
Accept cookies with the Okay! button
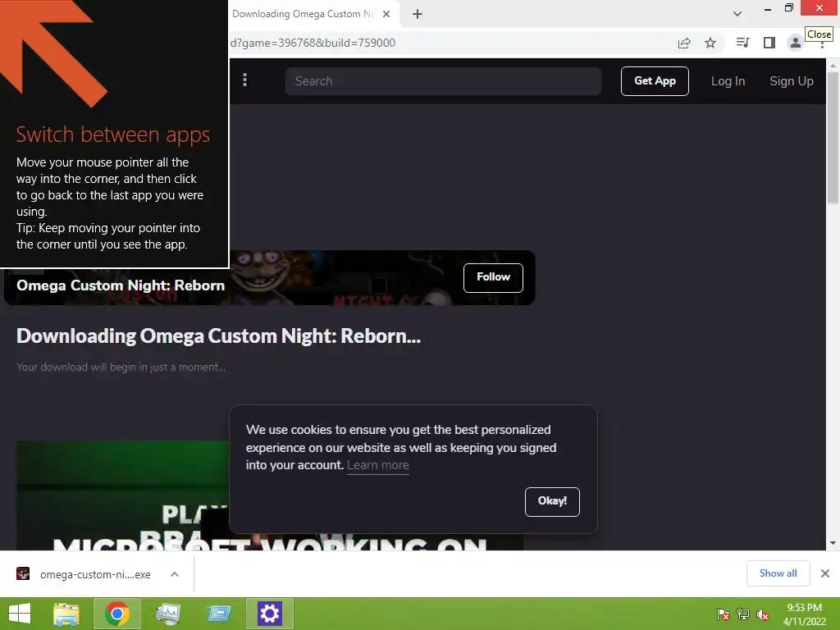coord(552,501)
